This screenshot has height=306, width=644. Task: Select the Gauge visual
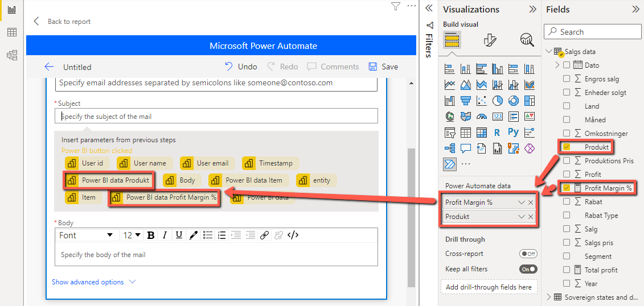click(x=482, y=117)
